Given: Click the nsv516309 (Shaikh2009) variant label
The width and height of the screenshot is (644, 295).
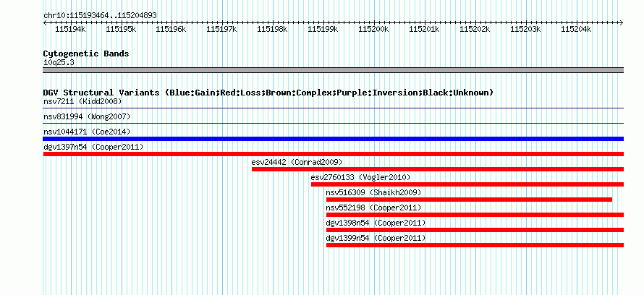Looking at the screenshot, I should (x=373, y=192).
